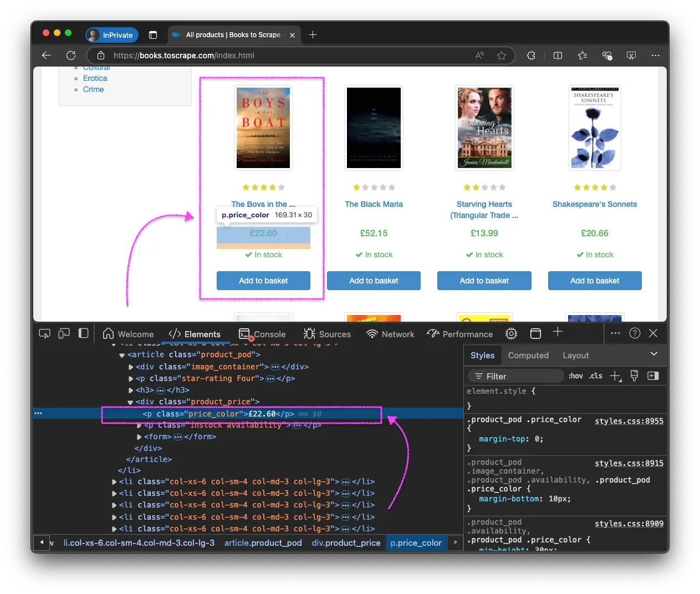Collapse div product_price node

pyautogui.click(x=131, y=402)
